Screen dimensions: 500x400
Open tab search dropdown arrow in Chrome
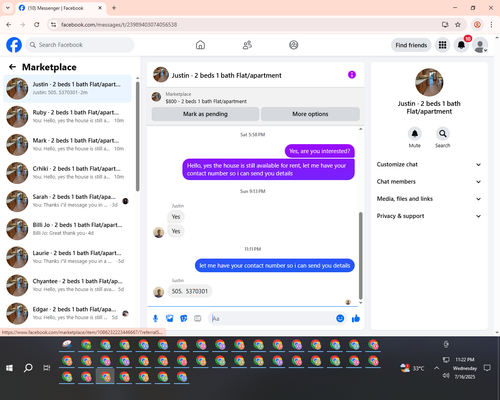tap(8, 8)
